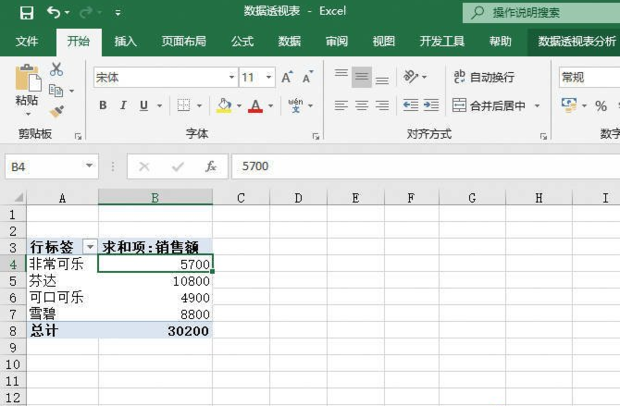Click the 操作说明搜索 search box
The image size is (620, 406).
[x=541, y=13]
